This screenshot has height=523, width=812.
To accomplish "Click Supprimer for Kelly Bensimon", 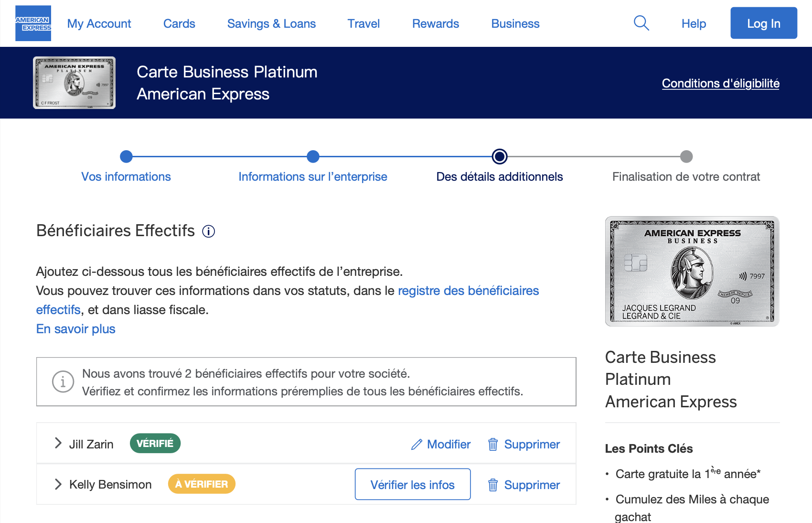I will [x=524, y=485].
